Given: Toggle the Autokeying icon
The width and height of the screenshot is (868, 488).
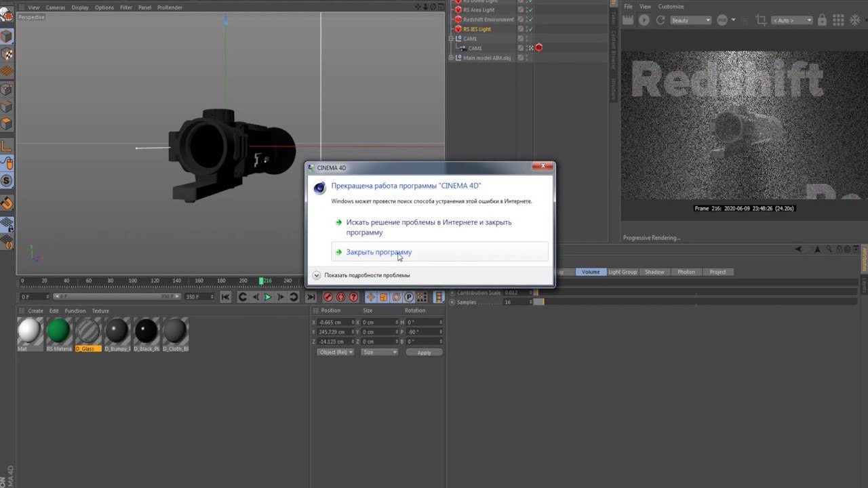Looking at the screenshot, I should 341,297.
